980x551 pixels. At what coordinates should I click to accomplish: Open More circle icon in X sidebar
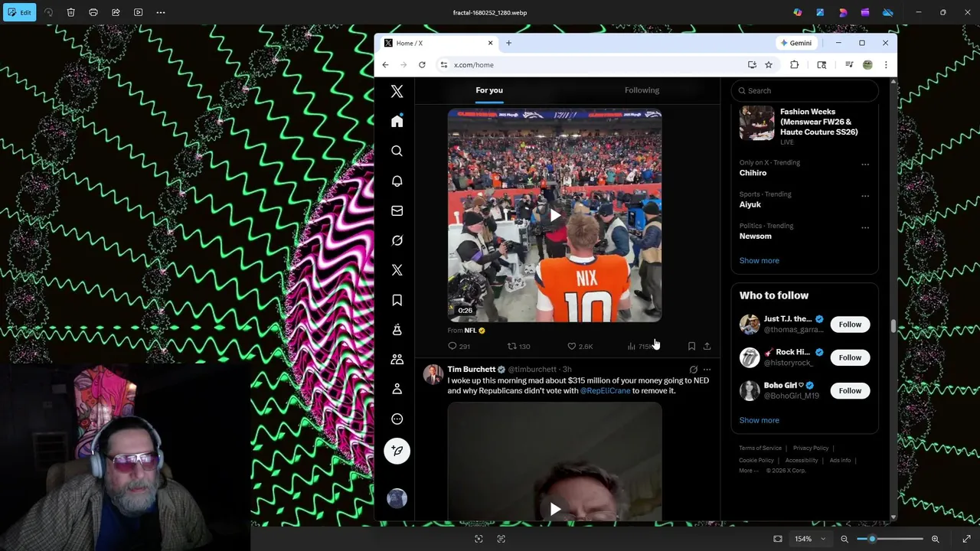coord(397,419)
